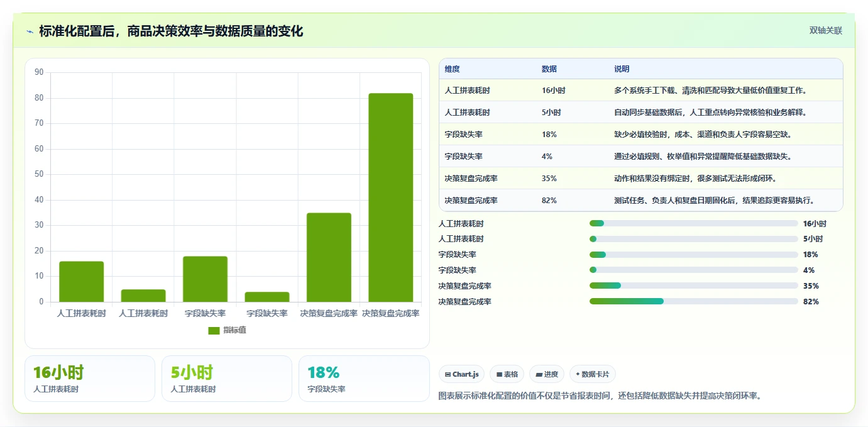Toggle the 指标值 legend swatch under the chart

pos(214,330)
